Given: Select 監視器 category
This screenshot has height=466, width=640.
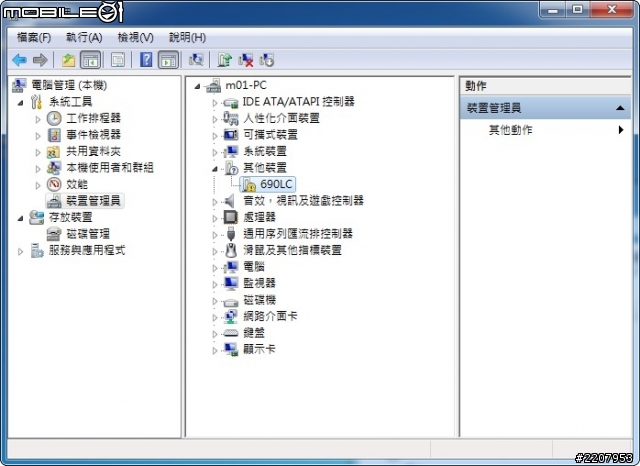Looking at the screenshot, I should [x=259, y=283].
